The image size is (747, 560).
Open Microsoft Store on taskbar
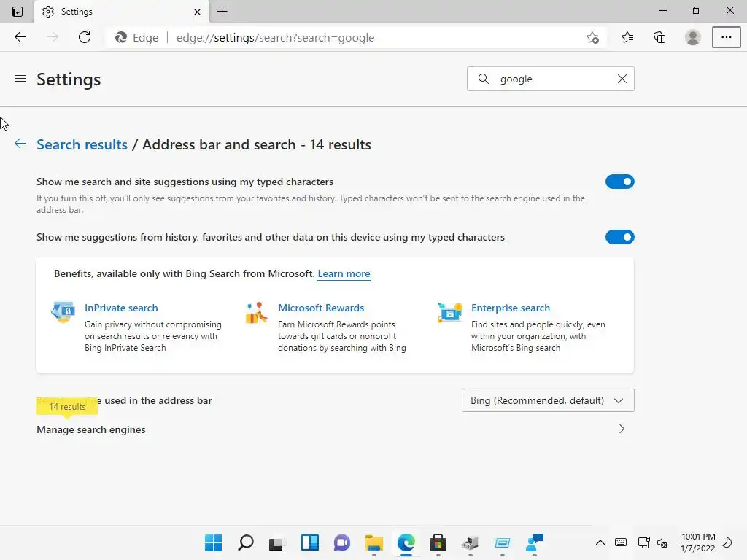(x=438, y=542)
